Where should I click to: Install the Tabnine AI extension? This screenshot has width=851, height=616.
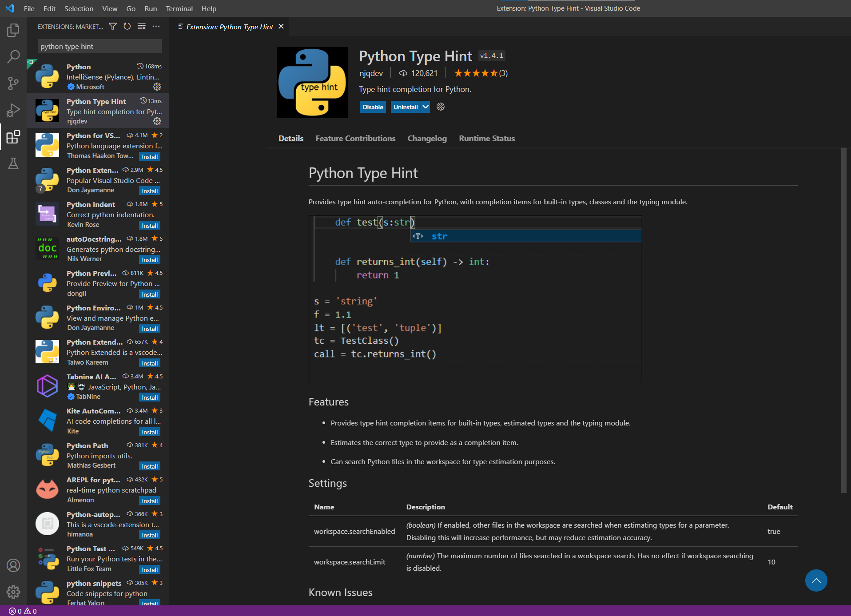click(x=150, y=397)
